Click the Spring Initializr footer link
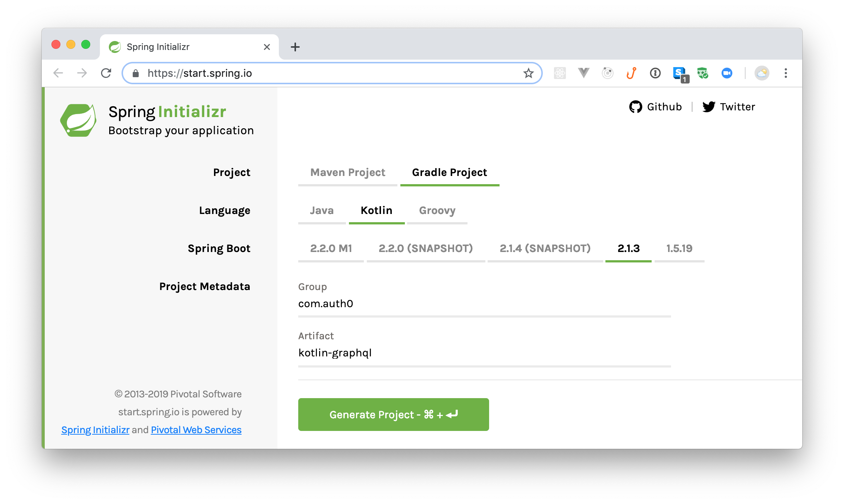This screenshot has height=504, width=844. (x=97, y=429)
